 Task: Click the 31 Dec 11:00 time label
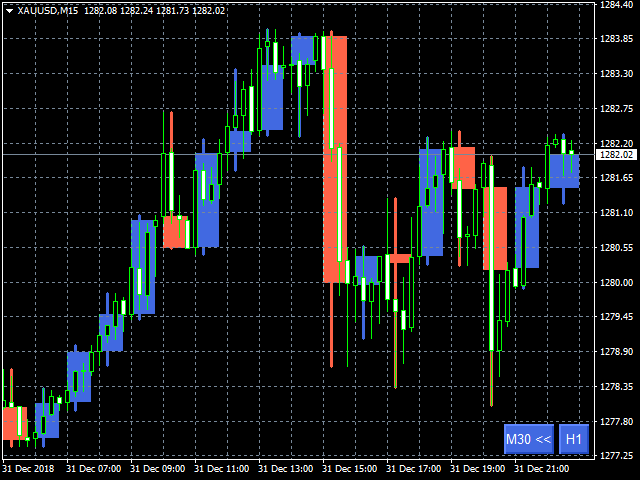coord(222,469)
